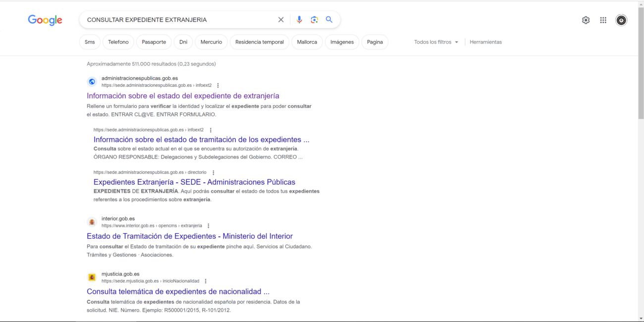Open three-dot menu beside the 'directorio' sub-result URL

[x=214, y=173]
